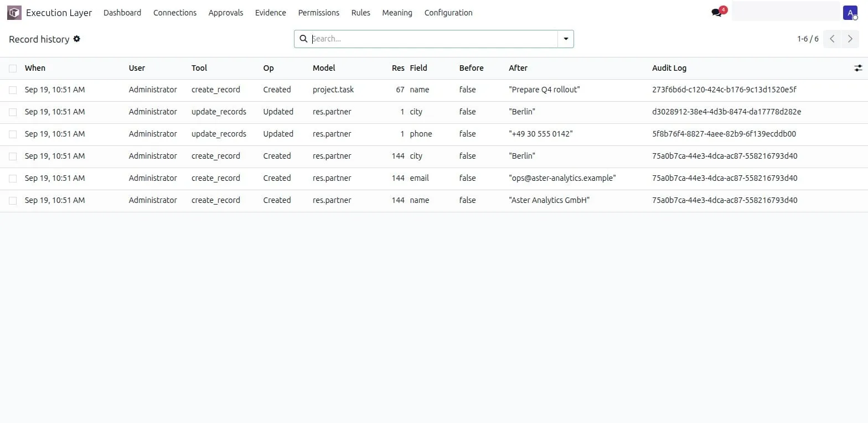Check the row for phone +49 30 555 0142

tap(13, 134)
